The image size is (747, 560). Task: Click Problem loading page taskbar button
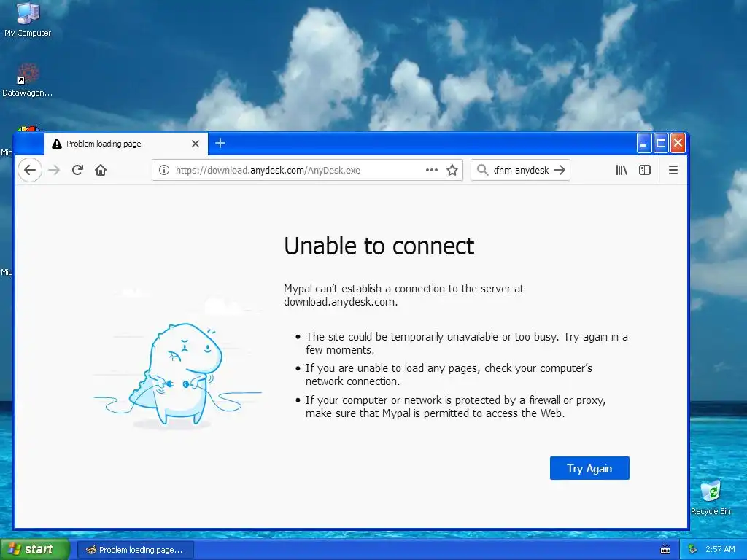135,550
